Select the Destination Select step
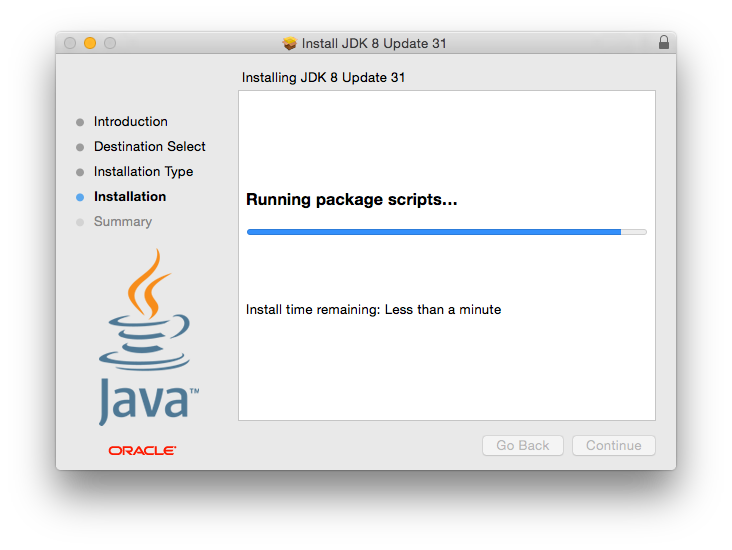Viewport: 732px width, 550px height. point(149,147)
